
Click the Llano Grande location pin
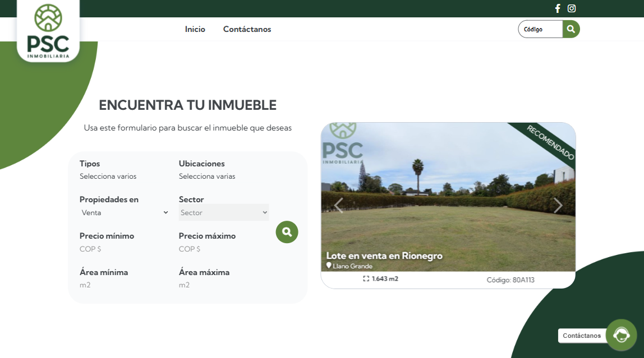(x=329, y=266)
